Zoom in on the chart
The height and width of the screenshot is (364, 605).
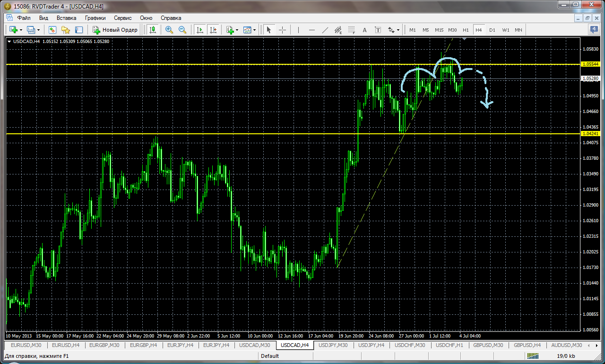click(169, 30)
